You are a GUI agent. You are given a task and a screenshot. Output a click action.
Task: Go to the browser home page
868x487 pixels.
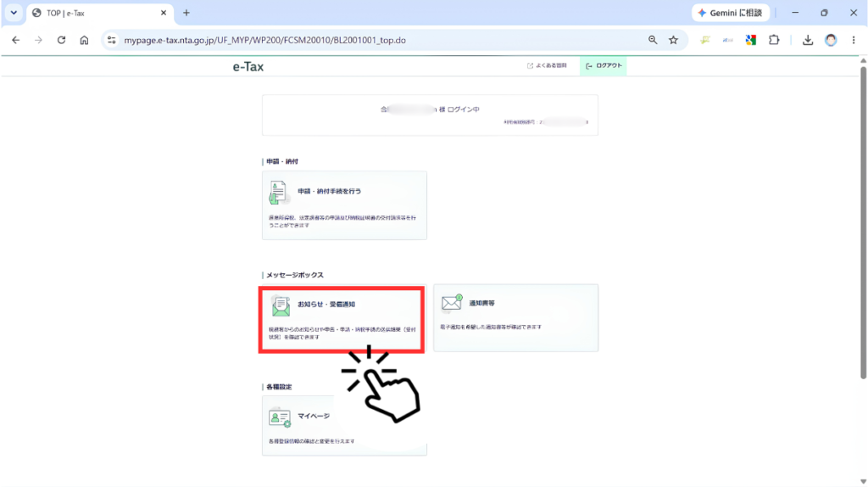[x=84, y=40]
